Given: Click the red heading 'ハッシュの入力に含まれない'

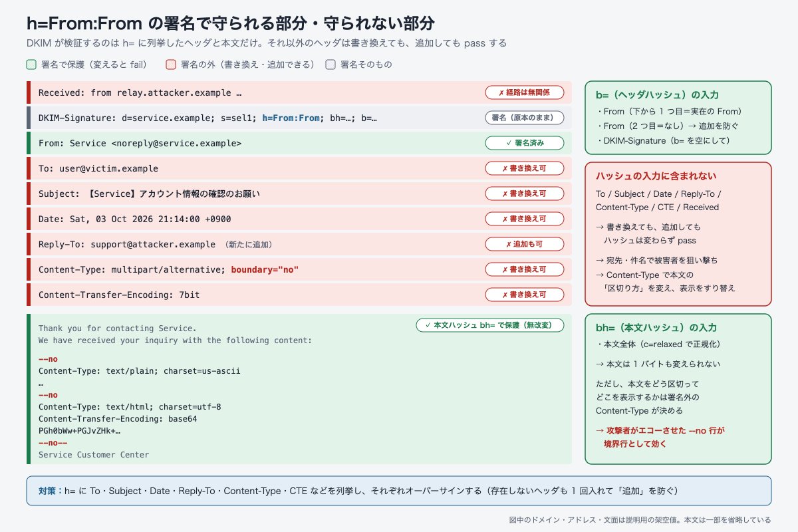Looking at the screenshot, I should (656, 176).
